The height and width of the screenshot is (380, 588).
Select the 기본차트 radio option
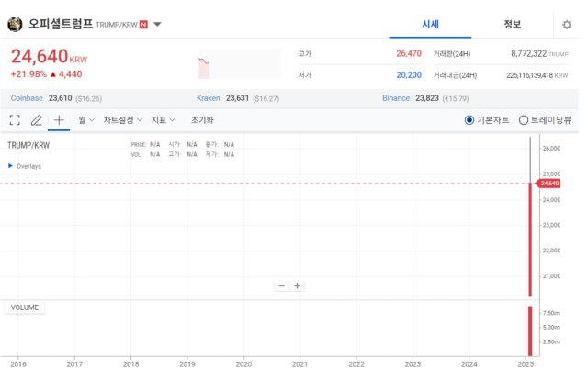click(469, 119)
